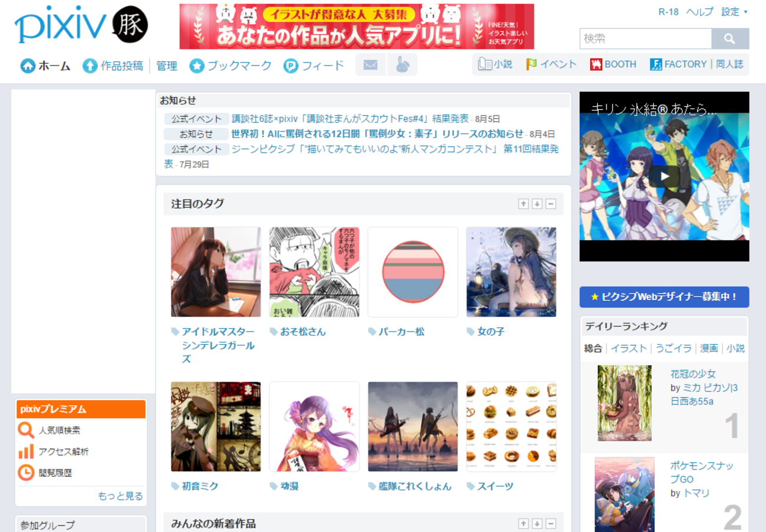The width and height of the screenshot is (766, 532).
Task: Move 注目のタグ section down arrow
Action: coord(537,204)
